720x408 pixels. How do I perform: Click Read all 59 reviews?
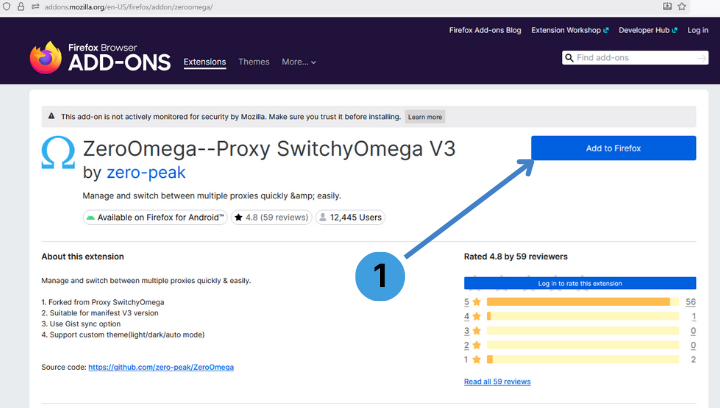(x=497, y=382)
